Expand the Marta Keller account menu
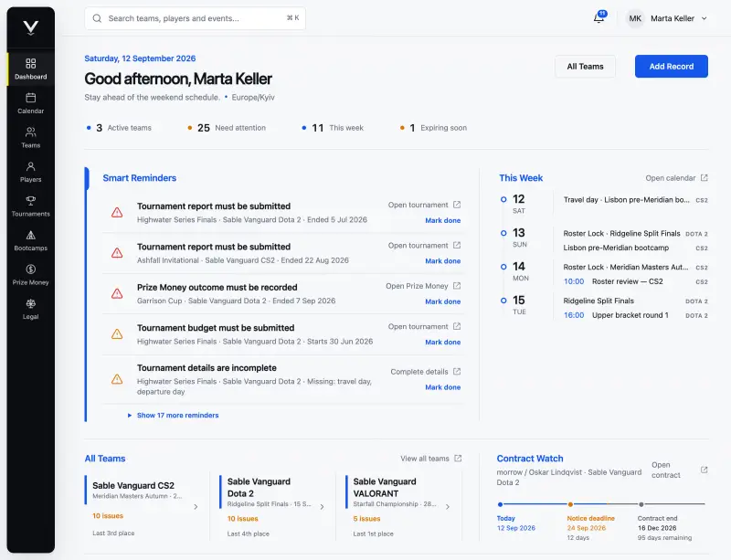Viewport: 731px width, 560px height. [x=667, y=18]
